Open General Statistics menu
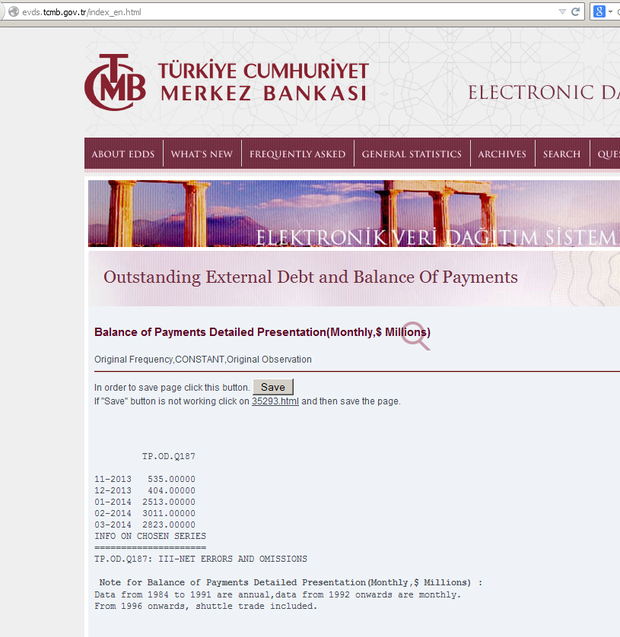The width and height of the screenshot is (620, 637). click(411, 154)
